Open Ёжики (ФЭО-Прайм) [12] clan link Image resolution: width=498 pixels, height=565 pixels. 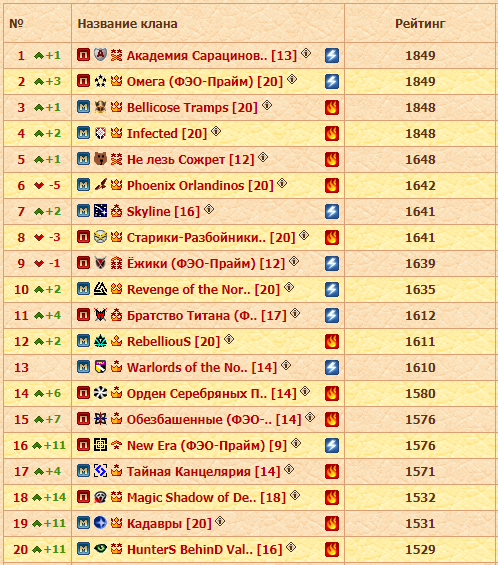[x=206, y=263]
